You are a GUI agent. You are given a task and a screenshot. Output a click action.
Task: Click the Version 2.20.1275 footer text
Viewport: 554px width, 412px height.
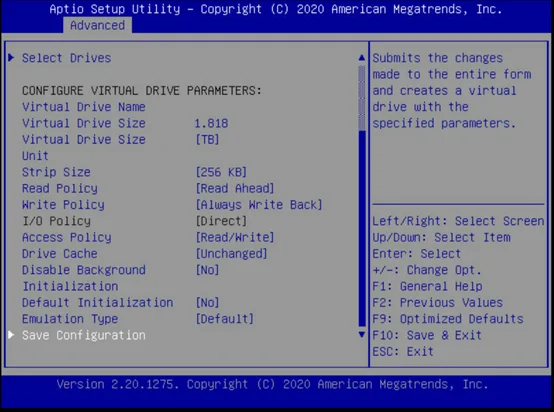coord(272,384)
